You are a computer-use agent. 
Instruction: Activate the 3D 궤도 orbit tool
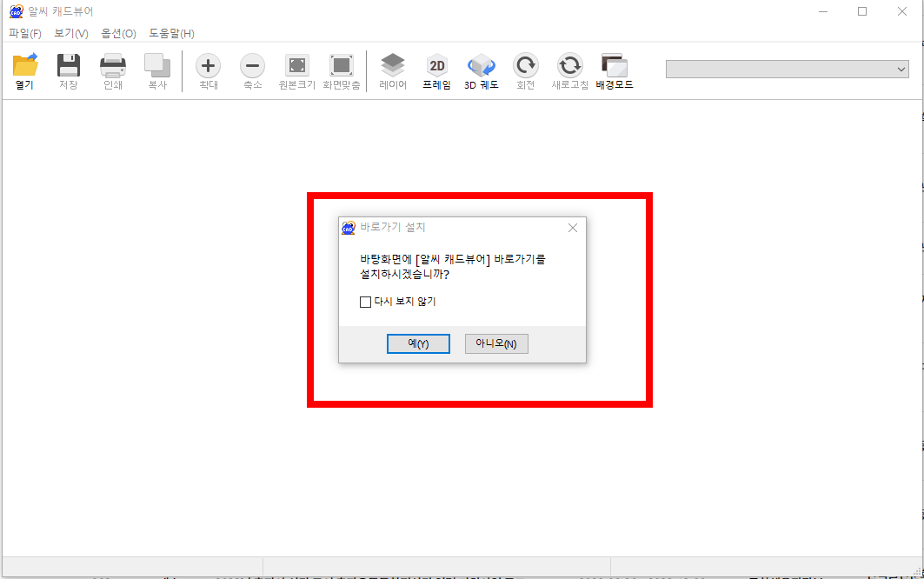tap(481, 70)
